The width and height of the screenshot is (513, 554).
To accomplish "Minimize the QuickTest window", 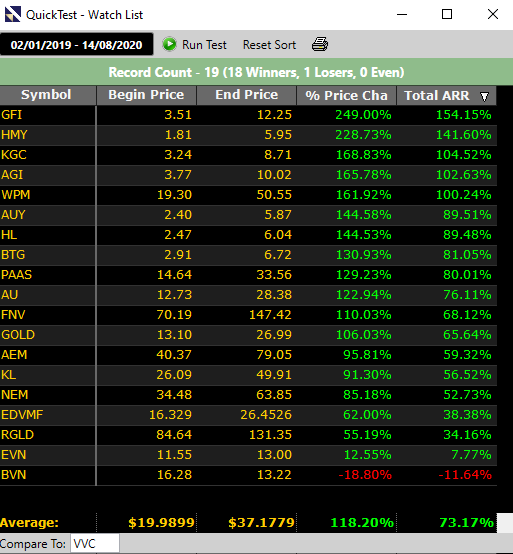I will [402, 14].
